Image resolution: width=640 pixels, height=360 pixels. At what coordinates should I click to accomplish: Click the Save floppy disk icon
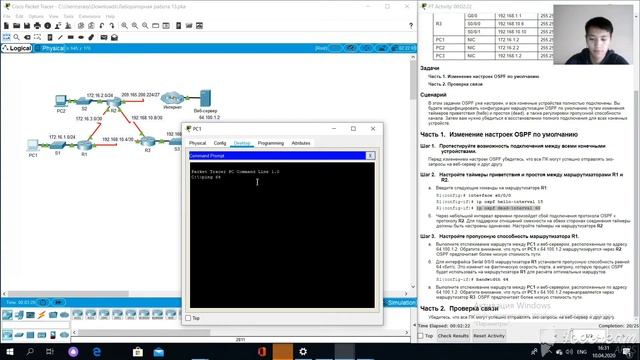click(27, 26)
